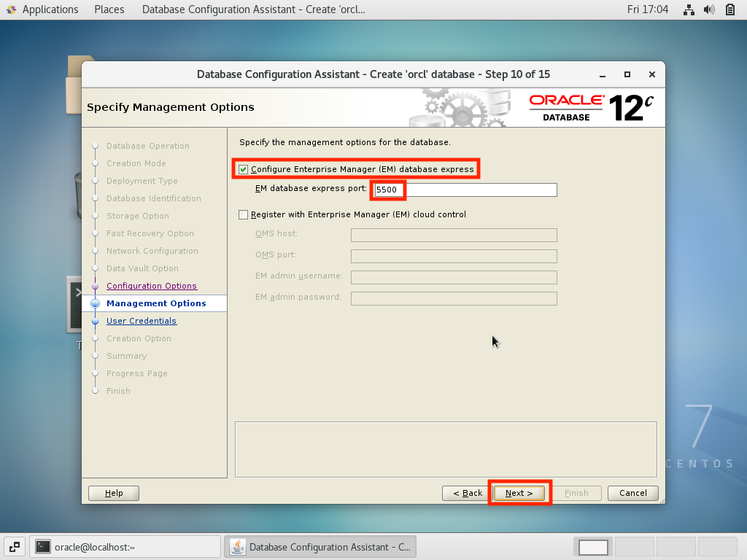Click the network status icon in top panel
The image size is (747, 560).
click(689, 9)
